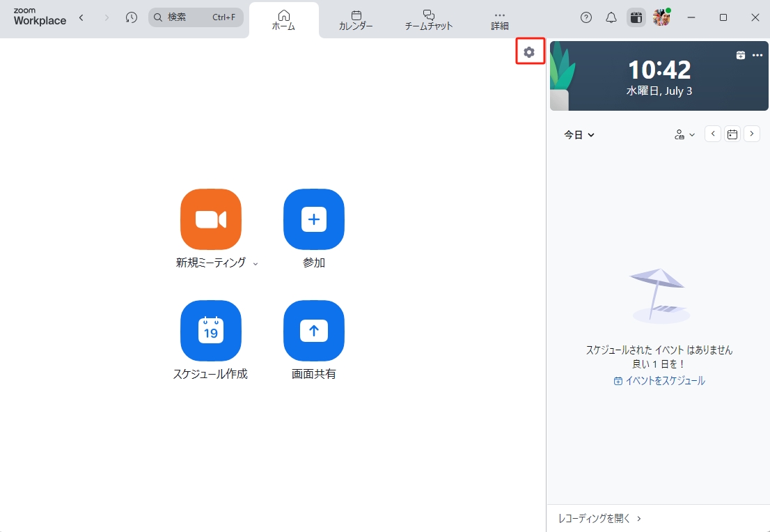Open the Join meeting icon
The width and height of the screenshot is (770, 532).
[313, 219]
